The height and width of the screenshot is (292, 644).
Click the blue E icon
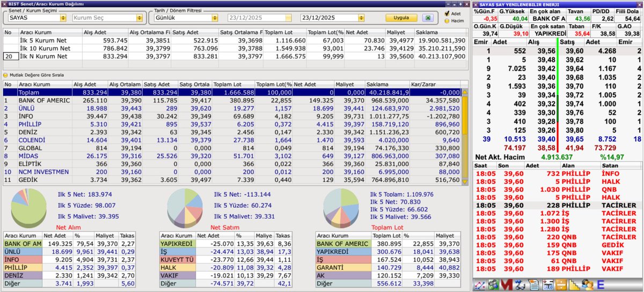tap(601, 284)
